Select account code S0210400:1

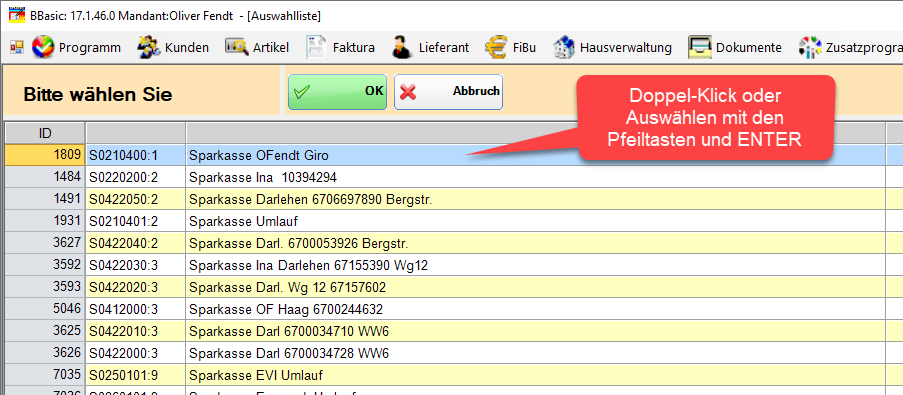(135, 155)
